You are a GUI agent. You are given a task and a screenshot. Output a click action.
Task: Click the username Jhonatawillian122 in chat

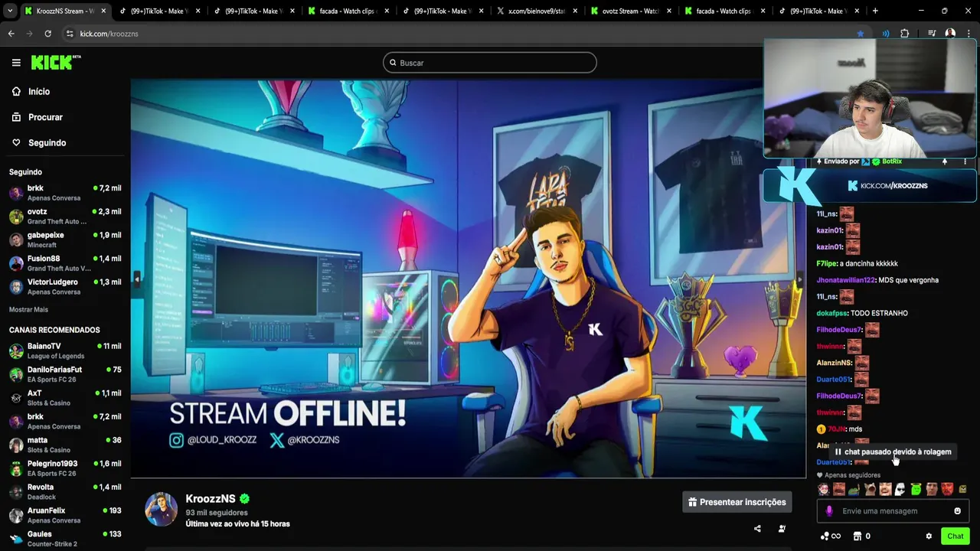point(846,280)
